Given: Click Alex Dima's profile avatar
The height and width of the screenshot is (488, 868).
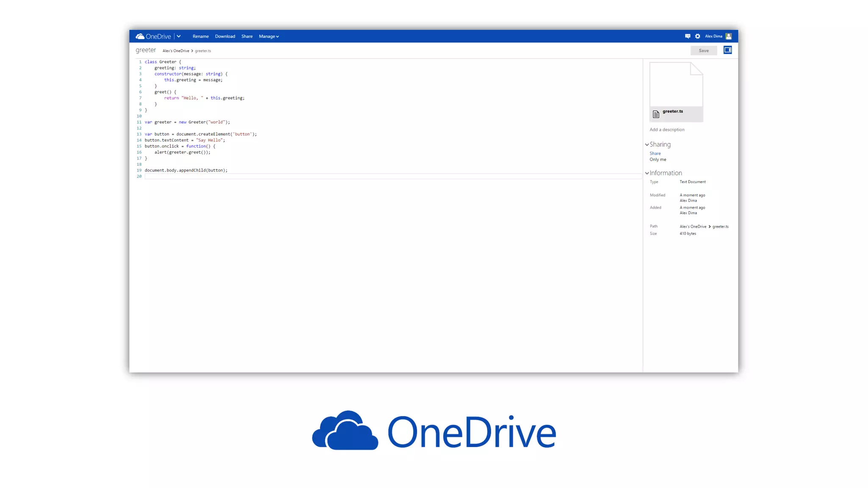Looking at the screenshot, I should [x=729, y=36].
